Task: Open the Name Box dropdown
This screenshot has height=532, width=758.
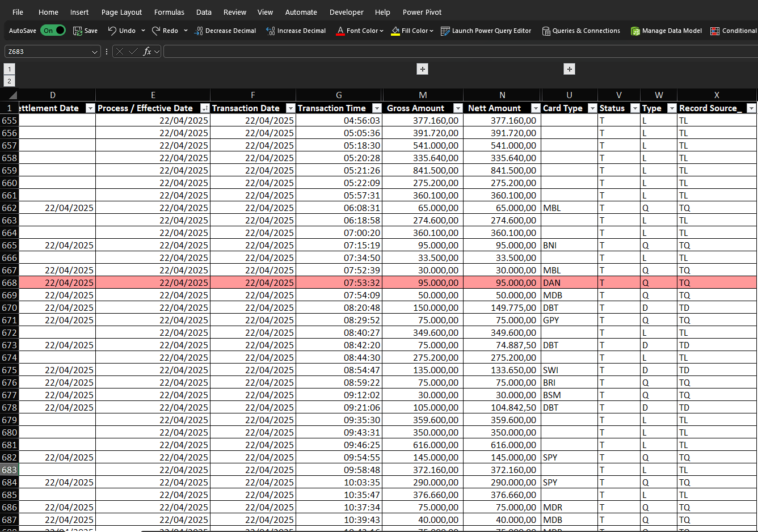Action: pyautogui.click(x=95, y=51)
